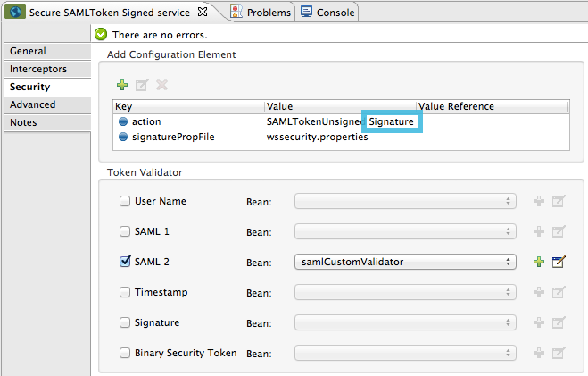Click the edit bean icon in SAML 2 row
The width and height of the screenshot is (588, 376).
click(559, 262)
